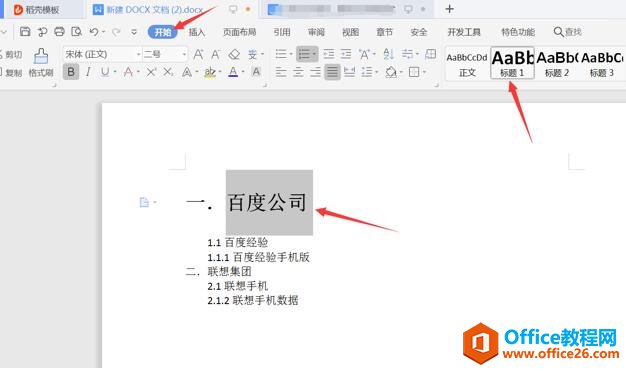The width and height of the screenshot is (626, 371).
Task: Click the Subscript icon
Action: [168, 72]
